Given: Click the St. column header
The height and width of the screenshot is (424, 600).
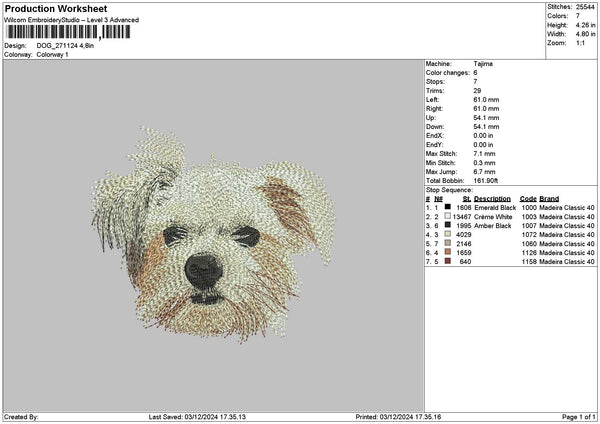Looking at the screenshot, I should [x=466, y=198].
